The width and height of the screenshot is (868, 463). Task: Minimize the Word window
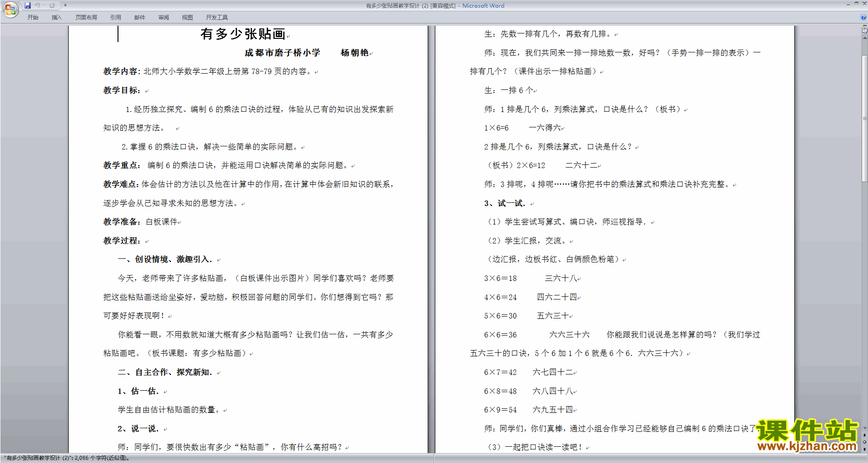[x=848, y=4]
